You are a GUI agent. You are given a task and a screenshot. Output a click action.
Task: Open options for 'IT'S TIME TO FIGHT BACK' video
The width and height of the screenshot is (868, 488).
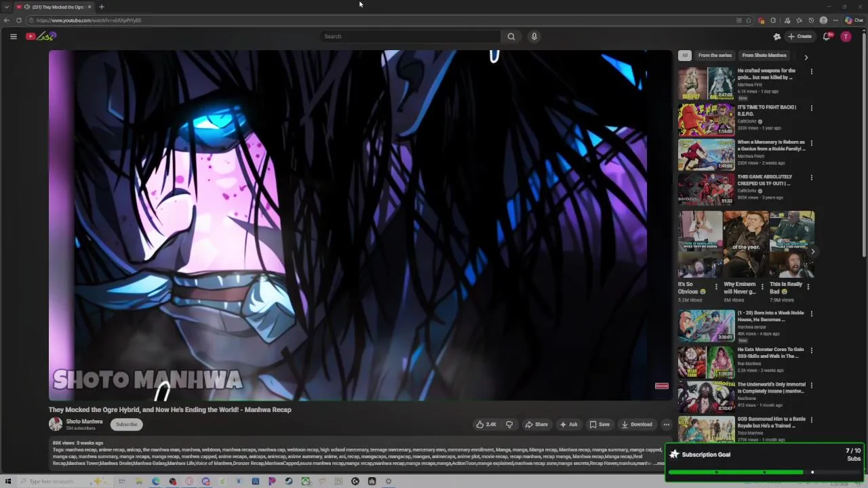click(811, 108)
